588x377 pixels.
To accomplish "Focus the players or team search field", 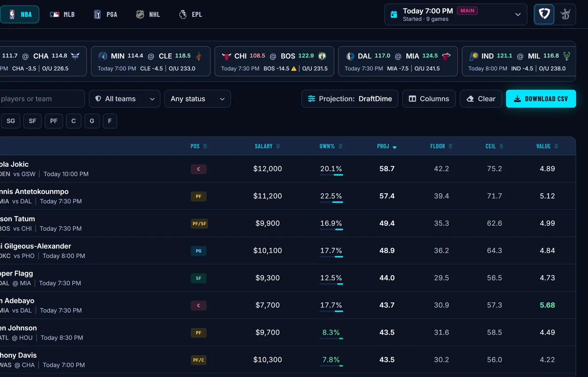I will 42,99.
